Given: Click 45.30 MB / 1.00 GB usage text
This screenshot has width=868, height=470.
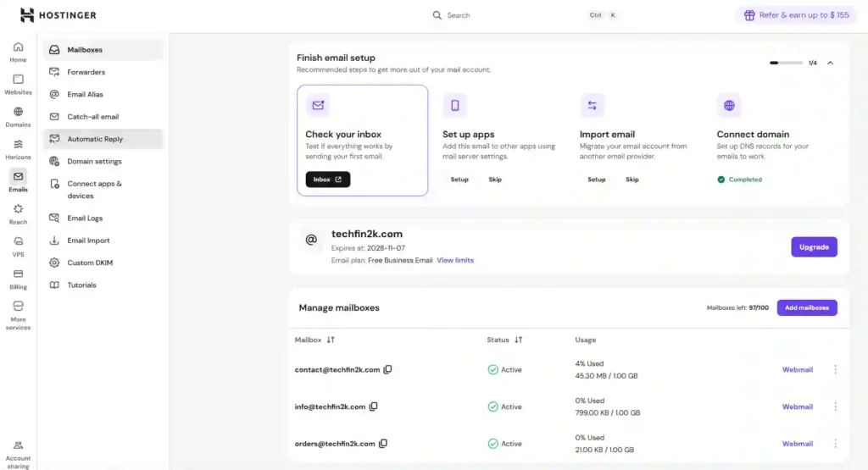Looking at the screenshot, I should [606, 375].
